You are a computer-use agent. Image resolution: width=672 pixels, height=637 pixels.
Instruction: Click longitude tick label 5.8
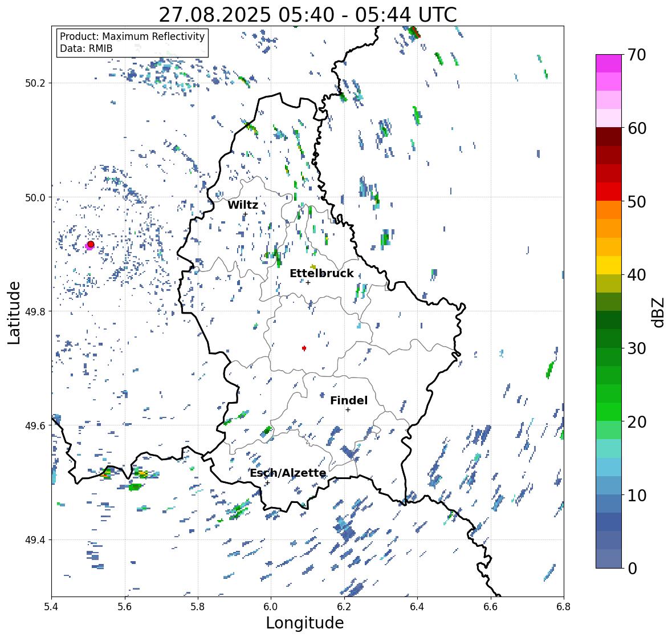tap(198, 607)
